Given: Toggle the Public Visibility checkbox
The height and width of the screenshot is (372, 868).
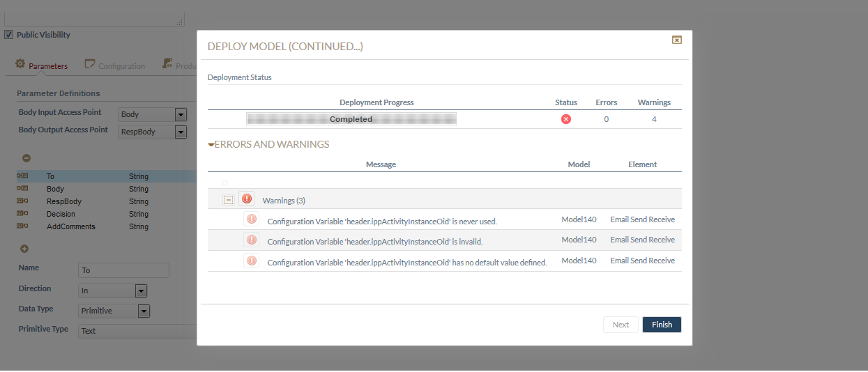Looking at the screenshot, I should coord(9,35).
